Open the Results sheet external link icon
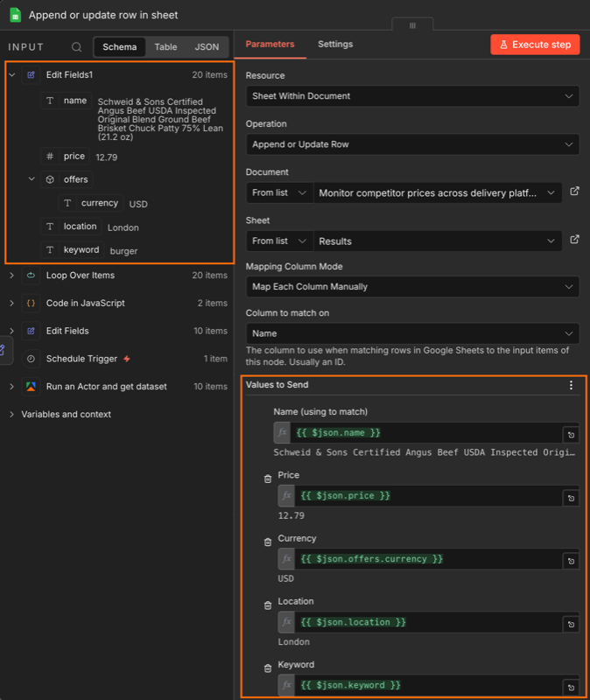 [574, 240]
